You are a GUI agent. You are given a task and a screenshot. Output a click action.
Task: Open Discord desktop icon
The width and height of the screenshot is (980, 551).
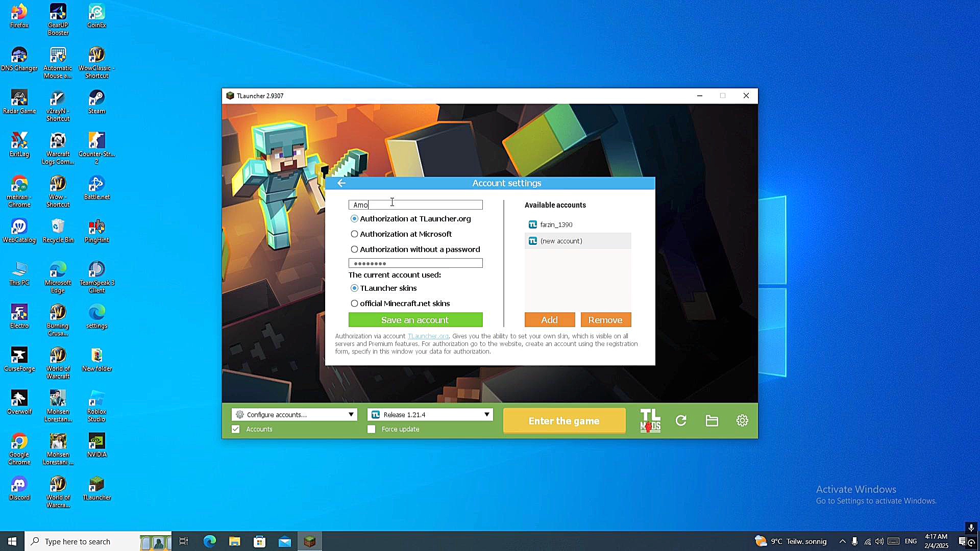click(19, 488)
